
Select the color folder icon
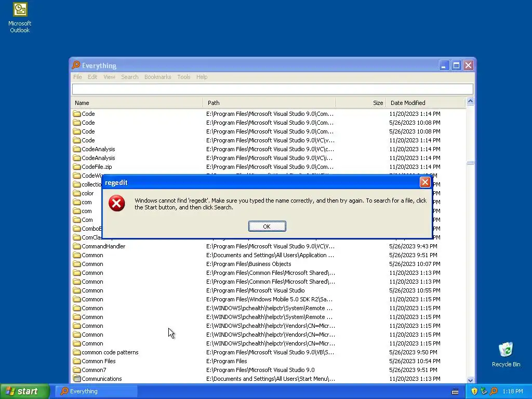tap(77, 193)
